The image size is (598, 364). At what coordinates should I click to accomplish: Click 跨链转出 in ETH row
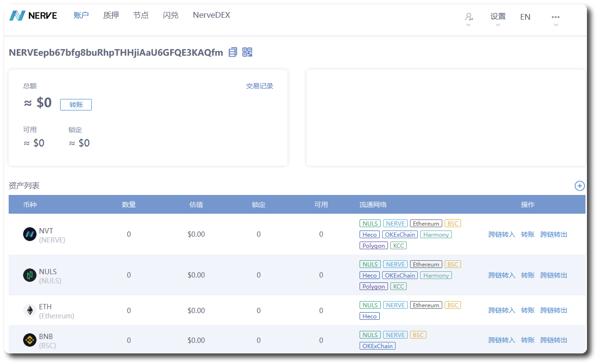point(554,310)
